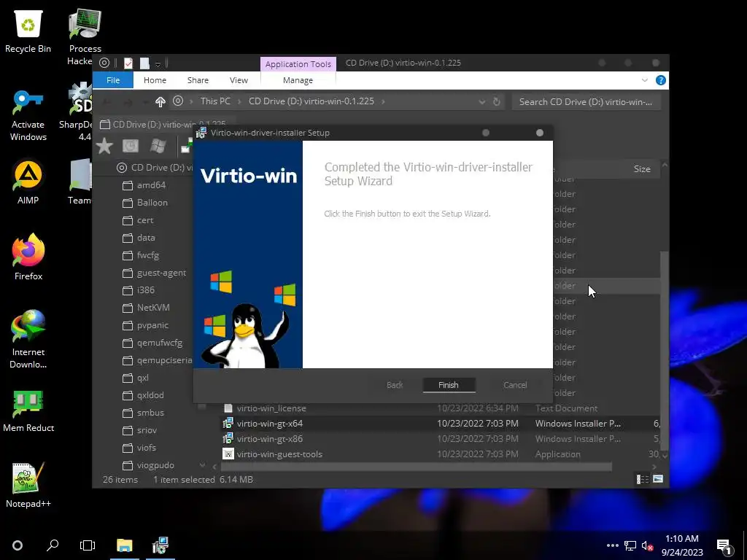Switch to the Share ribbon tab
Image resolution: width=747 pixels, height=560 pixels.
(198, 80)
